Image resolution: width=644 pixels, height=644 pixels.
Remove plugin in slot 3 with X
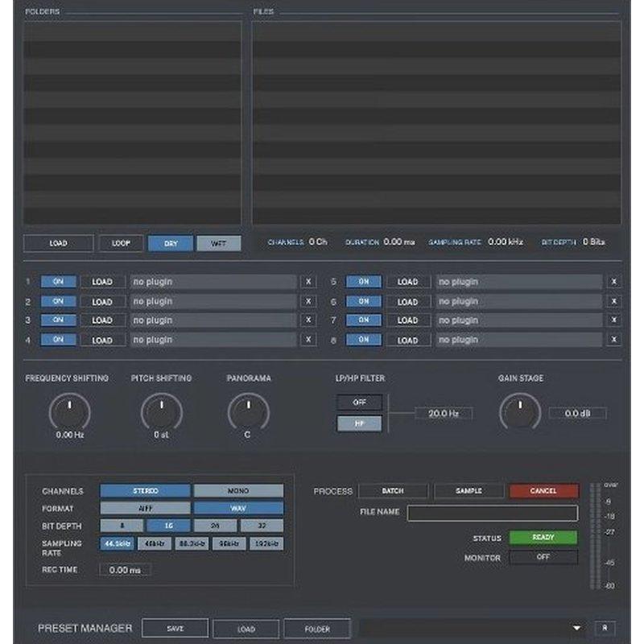[308, 320]
